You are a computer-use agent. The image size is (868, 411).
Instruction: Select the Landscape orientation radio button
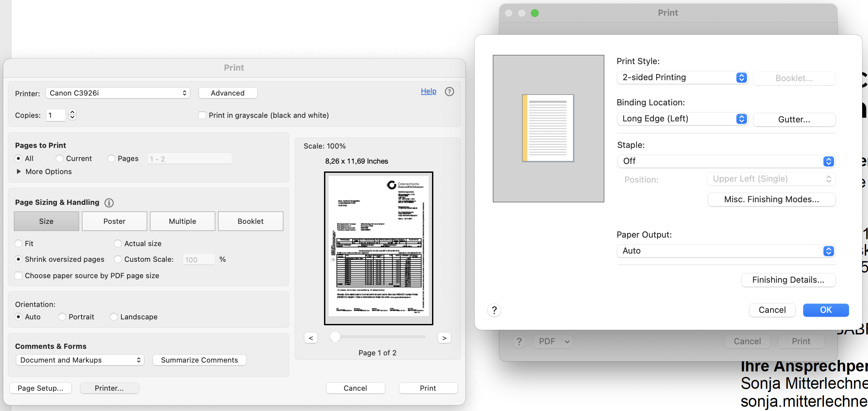[x=114, y=317]
